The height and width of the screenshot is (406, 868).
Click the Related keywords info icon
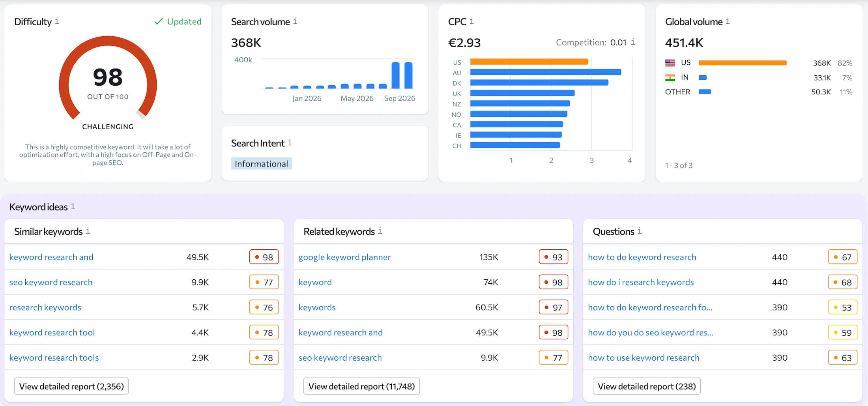(x=380, y=231)
